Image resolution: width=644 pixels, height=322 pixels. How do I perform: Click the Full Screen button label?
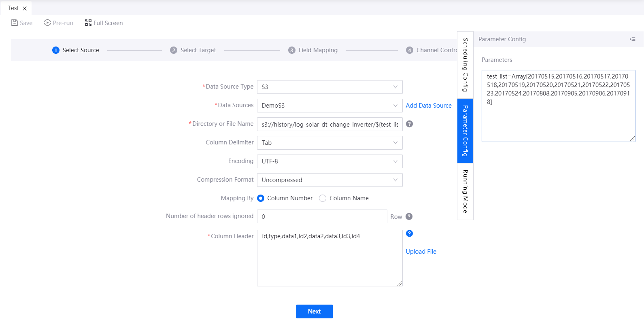[x=108, y=23]
